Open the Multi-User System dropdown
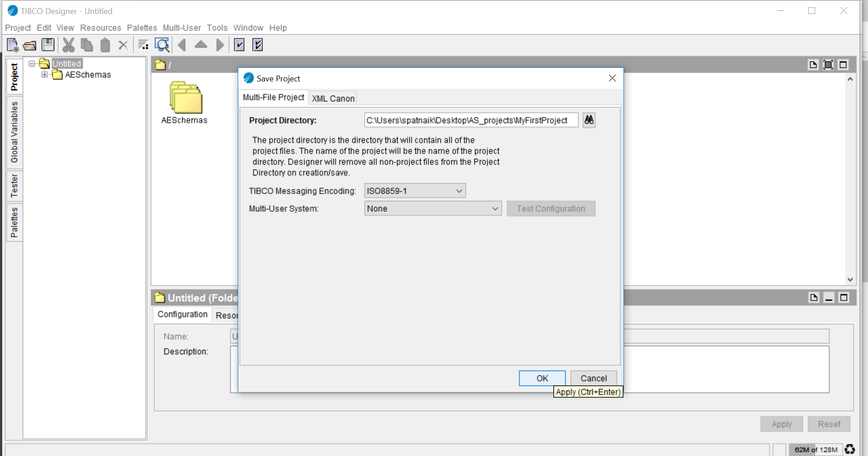Viewport: 868px width, 456px height. pos(433,209)
